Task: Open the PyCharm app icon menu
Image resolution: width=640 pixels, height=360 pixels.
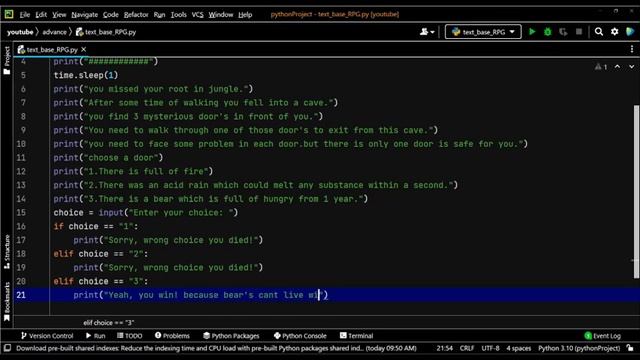Action: (9, 15)
